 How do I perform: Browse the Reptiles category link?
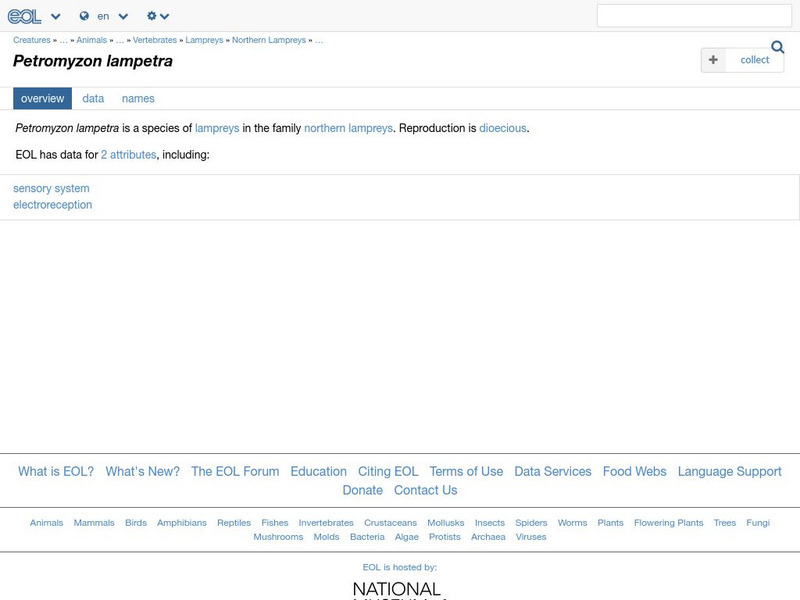234,522
